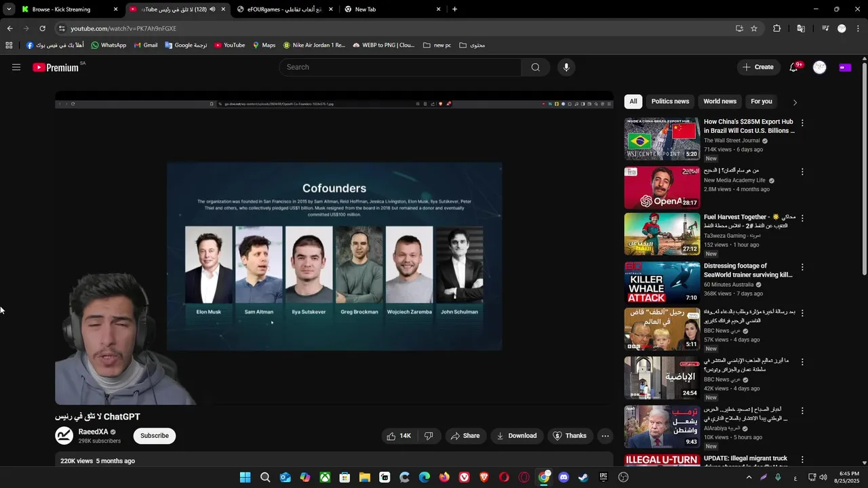Open the OpenAI 28:17 video thumbnail
Viewport: 868px width, 488px height.
pyautogui.click(x=662, y=188)
